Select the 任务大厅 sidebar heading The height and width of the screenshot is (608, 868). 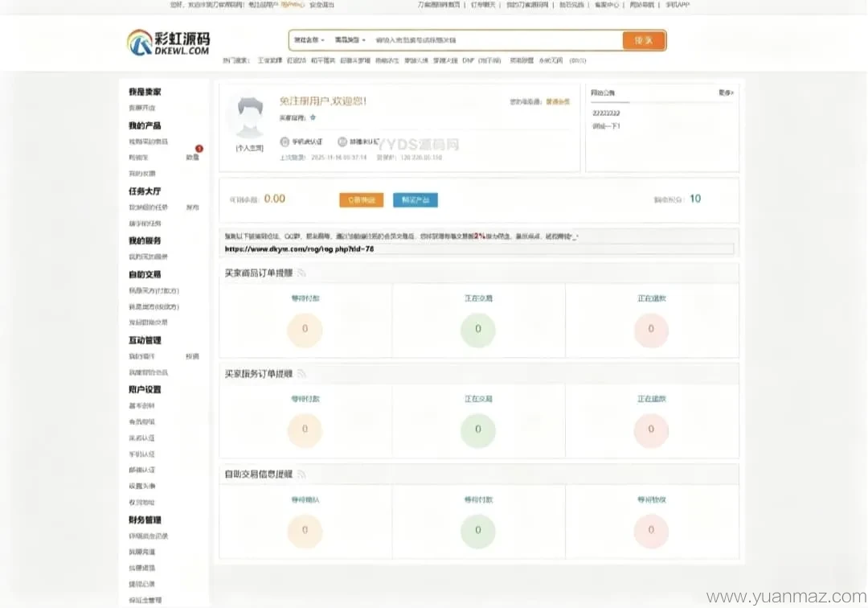click(145, 191)
